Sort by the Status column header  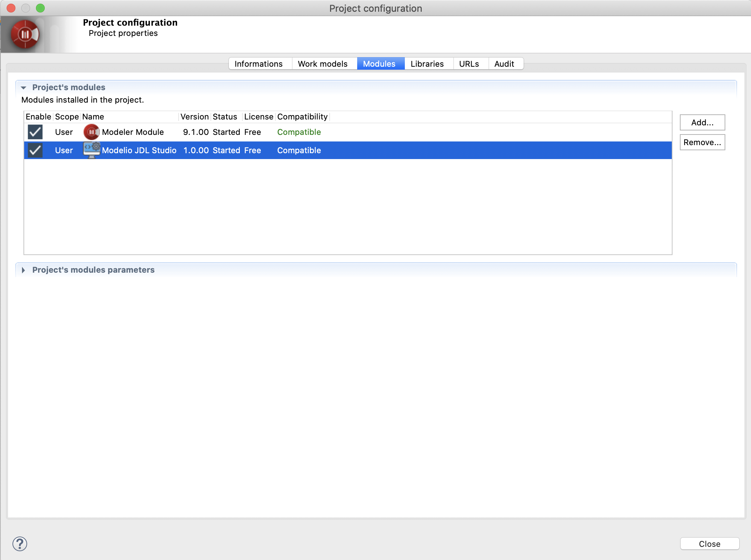pos(227,117)
